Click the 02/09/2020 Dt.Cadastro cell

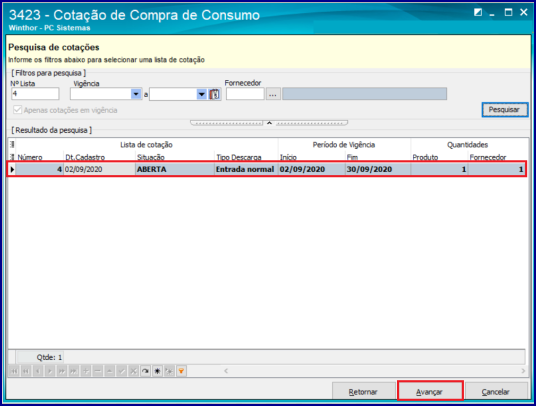click(x=99, y=169)
